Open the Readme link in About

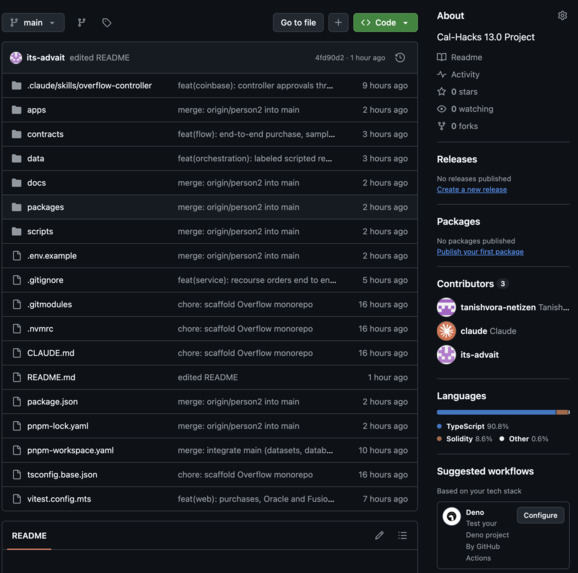click(460, 58)
